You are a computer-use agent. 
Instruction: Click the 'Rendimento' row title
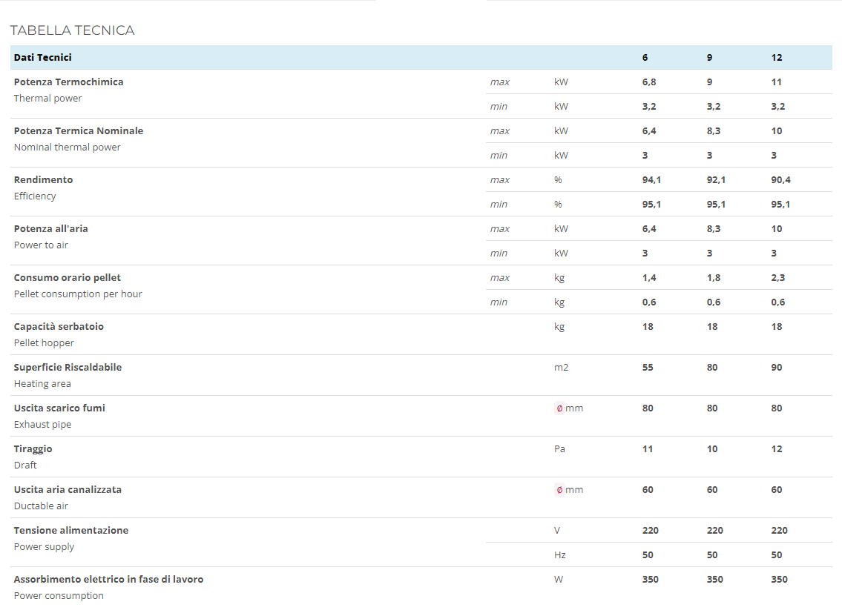tap(43, 180)
